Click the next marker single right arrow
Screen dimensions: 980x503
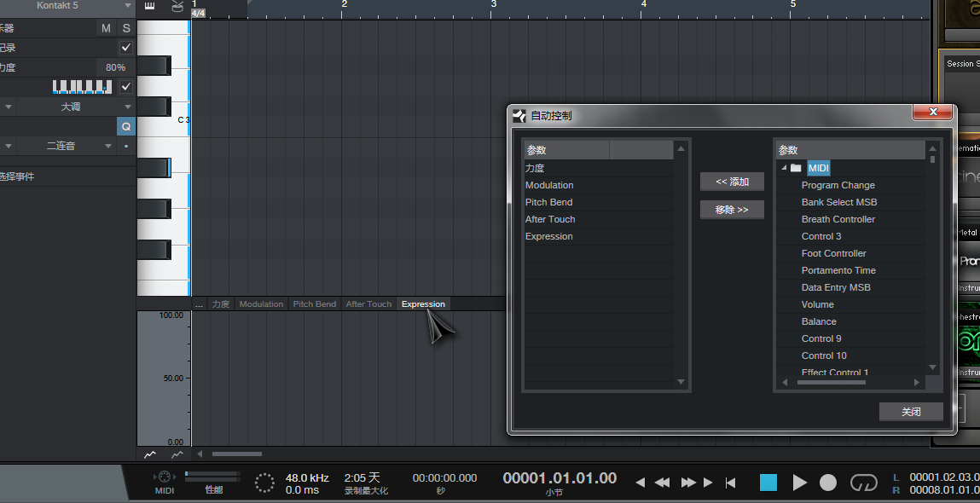pyautogui.click(x=708, y=483)
